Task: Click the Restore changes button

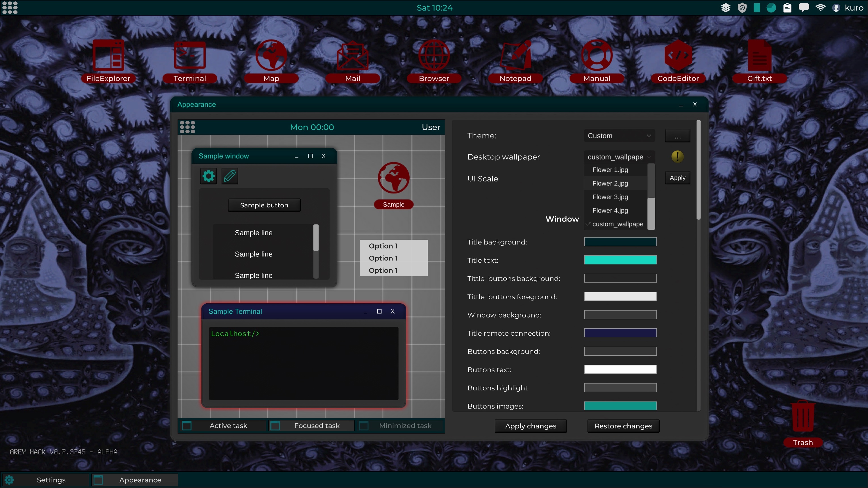Action: [623, 426]
